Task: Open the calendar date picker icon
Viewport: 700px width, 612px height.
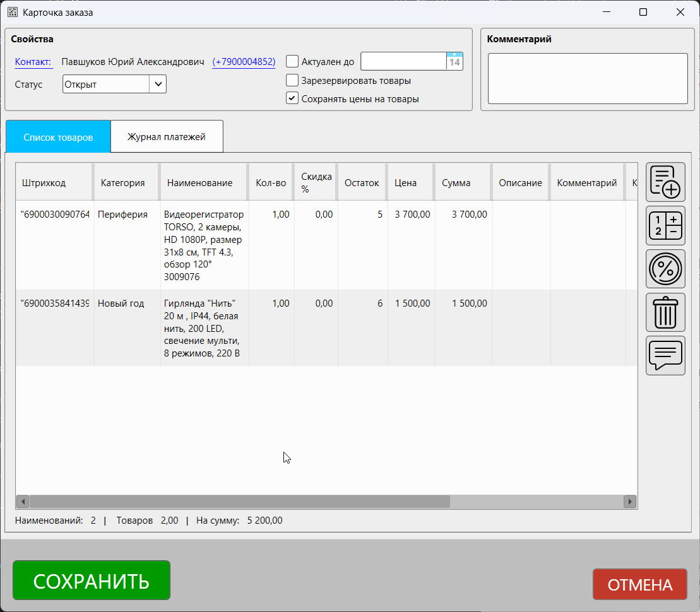Action: [x=454, y=61]
